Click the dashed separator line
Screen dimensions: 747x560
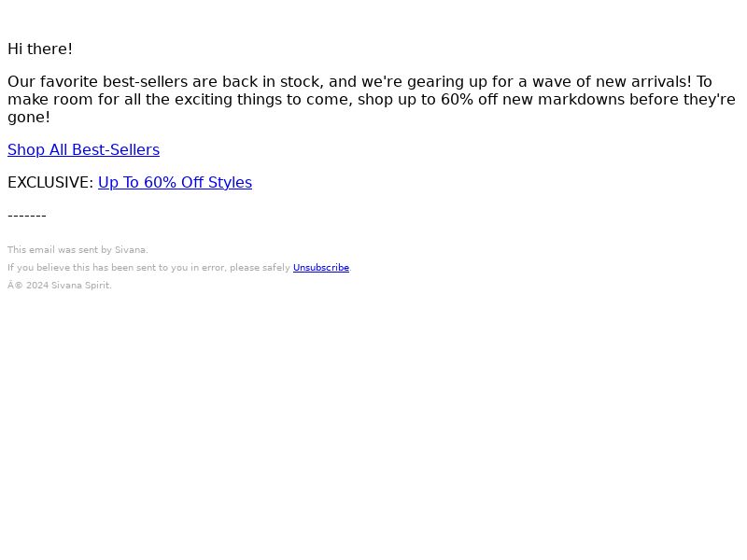27,216
